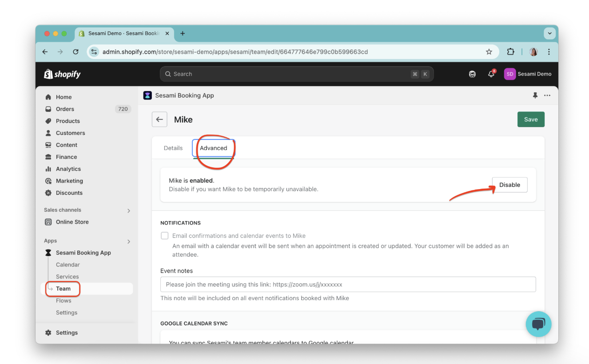The width and height of the screenshot is (589, 364).
Task: Open the Sidekick assistant icon in top bar
Action: pos(472,74)
